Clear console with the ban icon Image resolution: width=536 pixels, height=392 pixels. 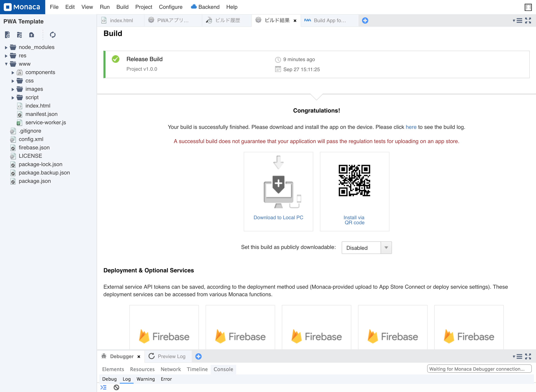(116, 387)
